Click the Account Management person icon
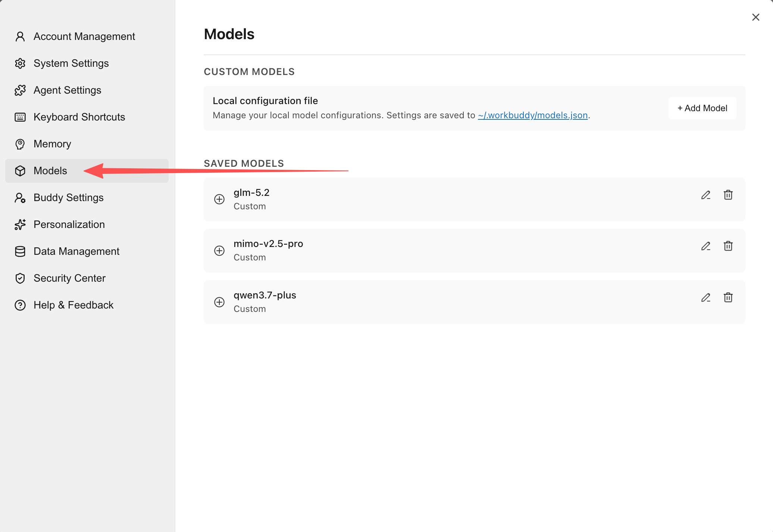This screenshot has height=532, width=773. [x=20, y=37]
